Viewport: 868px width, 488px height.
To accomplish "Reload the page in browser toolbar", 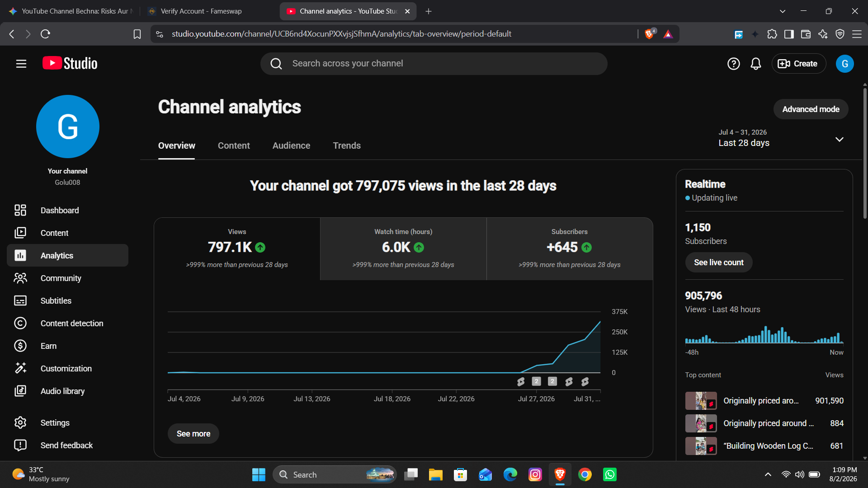I will click(x=45, y=34).
